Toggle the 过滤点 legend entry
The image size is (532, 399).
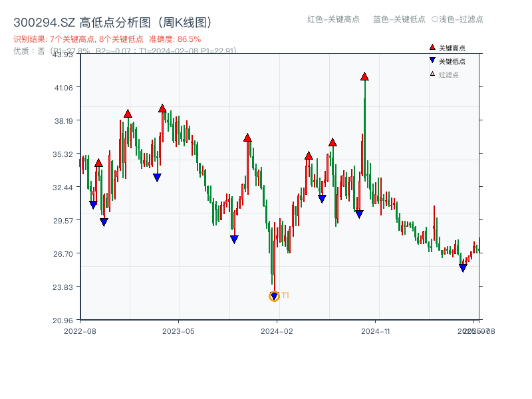(444, 74)
